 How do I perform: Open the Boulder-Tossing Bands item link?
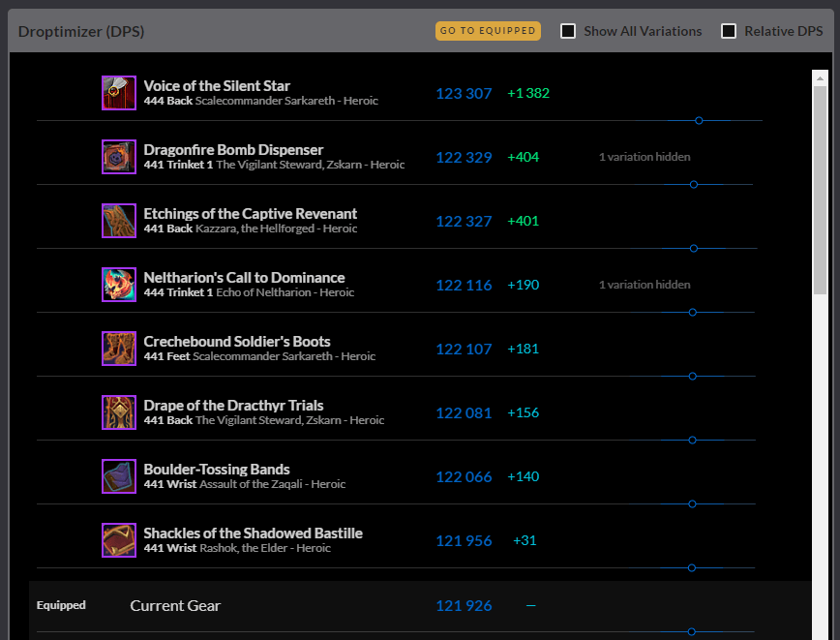[217, 470]
